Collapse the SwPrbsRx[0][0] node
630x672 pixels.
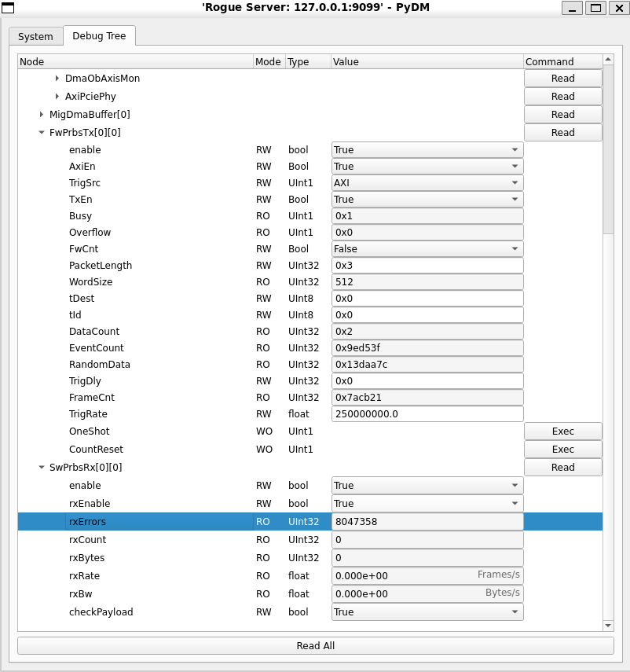(x=42, y=468)
